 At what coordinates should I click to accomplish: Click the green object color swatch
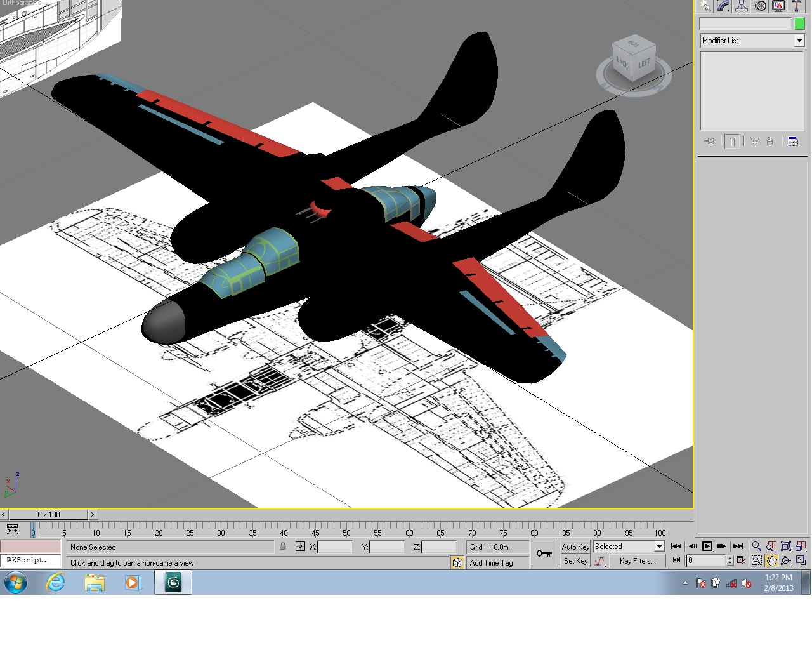[799, 23]
